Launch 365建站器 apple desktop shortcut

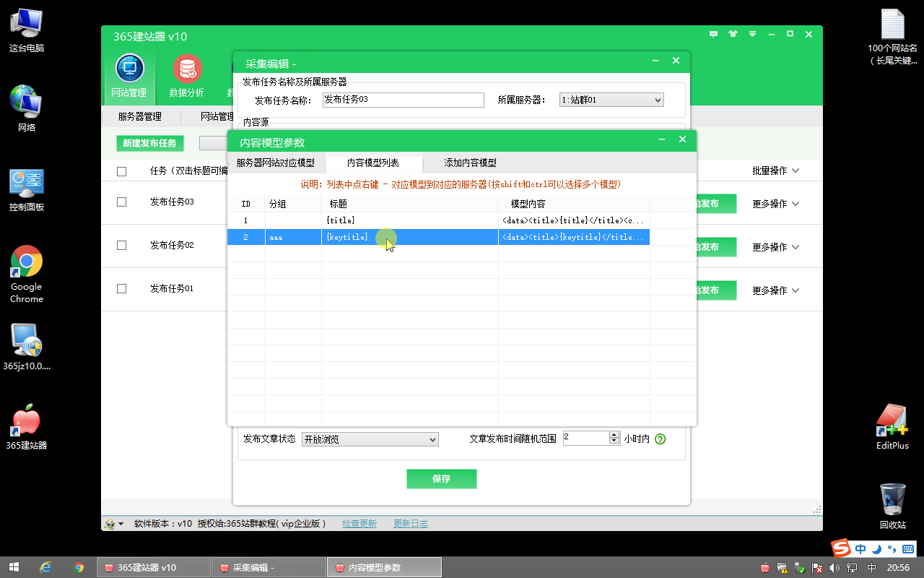tap(27, 428)
